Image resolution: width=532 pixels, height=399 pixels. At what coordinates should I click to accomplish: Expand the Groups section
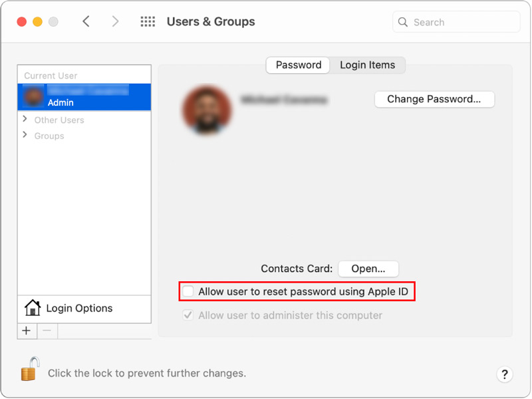point(25,134)
